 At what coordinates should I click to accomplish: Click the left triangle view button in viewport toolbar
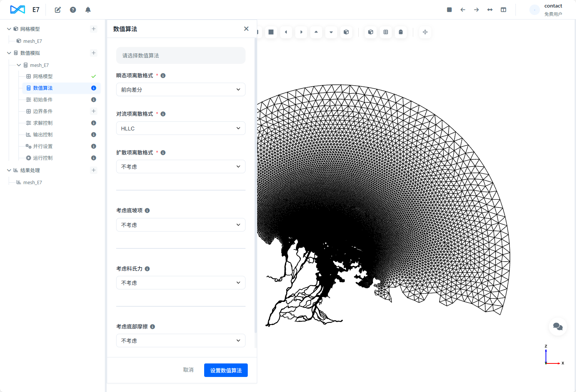coord(286,32)
